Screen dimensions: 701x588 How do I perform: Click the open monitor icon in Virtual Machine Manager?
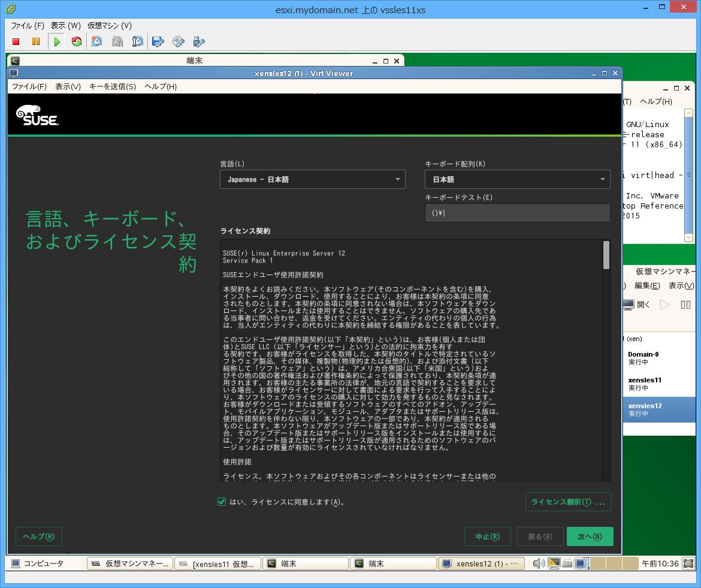628,304
